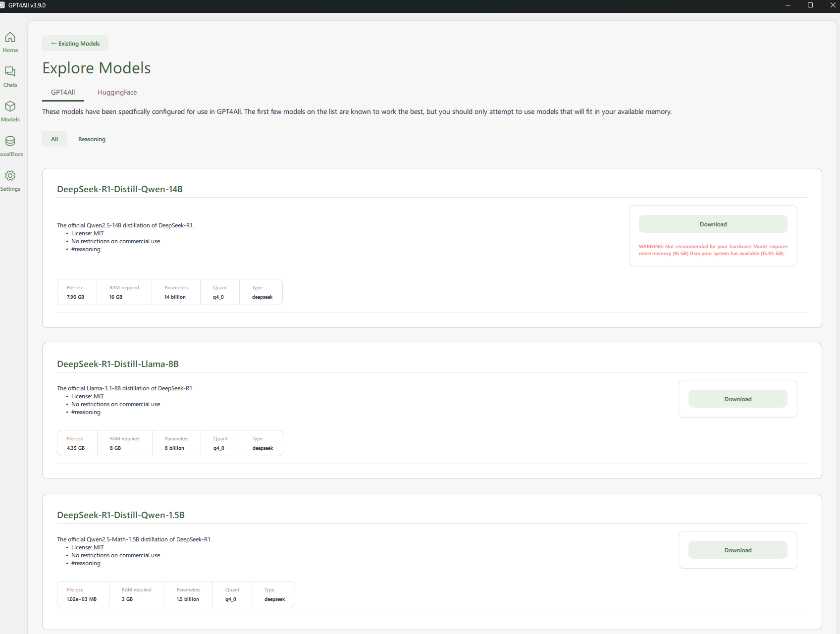Download DeepSeek-R1-Distill-Qwen-14B model

[713, 224]
